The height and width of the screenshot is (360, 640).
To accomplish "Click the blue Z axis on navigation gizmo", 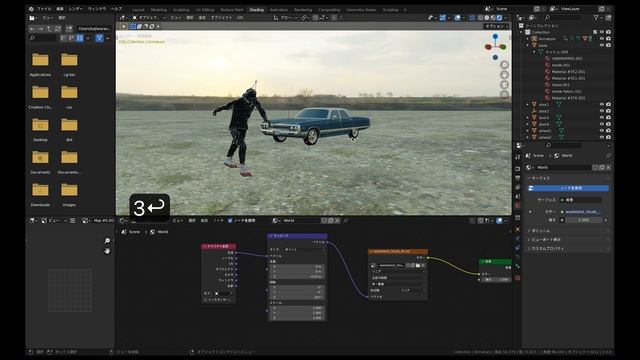I will pyautogui.click(x=495, y=37).
